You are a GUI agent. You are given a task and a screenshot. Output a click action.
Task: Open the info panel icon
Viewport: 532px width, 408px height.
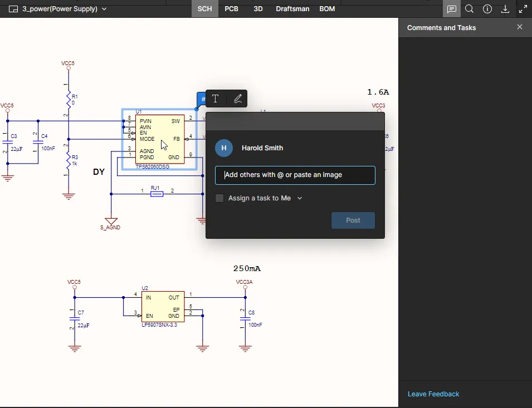click(487, 9)
